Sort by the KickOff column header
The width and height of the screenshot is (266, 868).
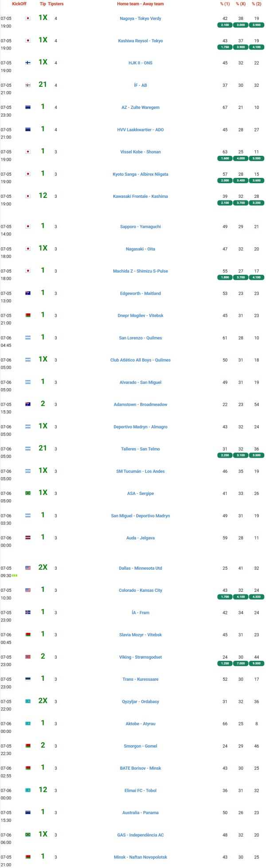click(x=19, y=4)
